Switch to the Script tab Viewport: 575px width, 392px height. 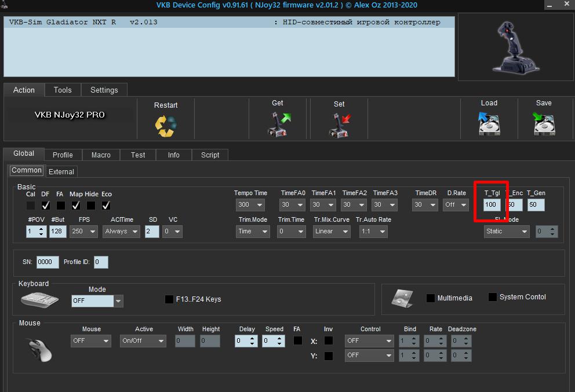(210, 155)
